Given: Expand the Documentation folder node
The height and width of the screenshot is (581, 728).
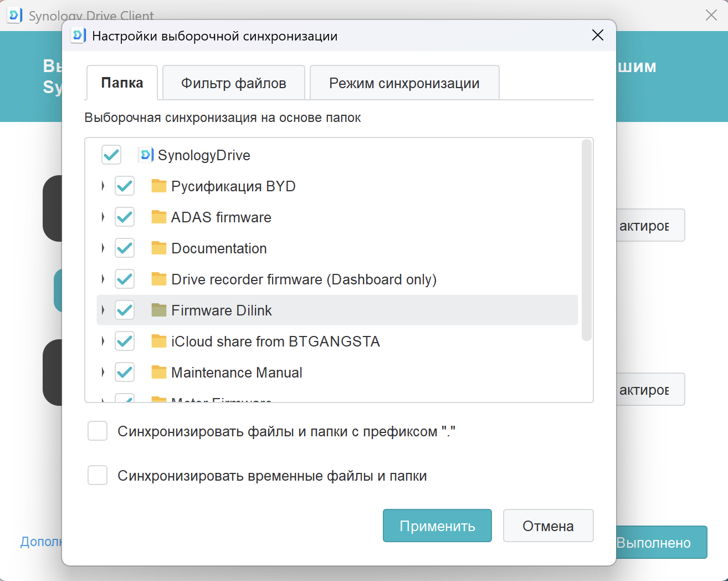Looking at the screenshot, I should point(103,248).
